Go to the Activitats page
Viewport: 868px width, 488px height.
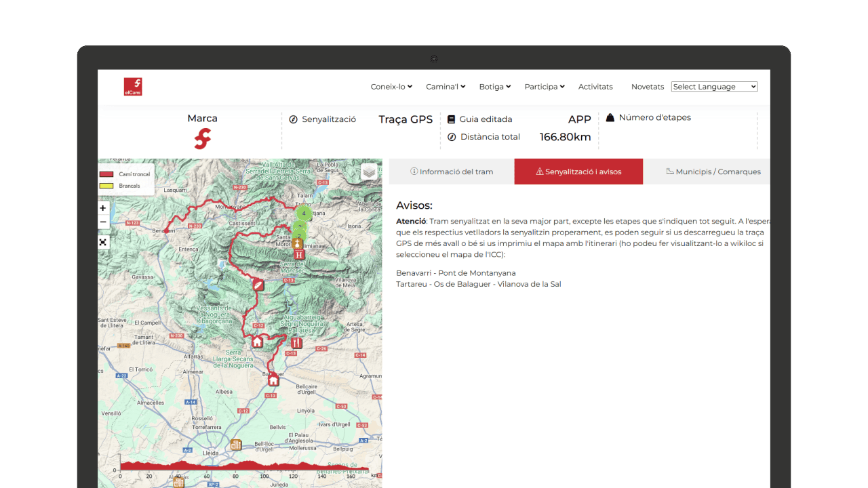(595, 87)
